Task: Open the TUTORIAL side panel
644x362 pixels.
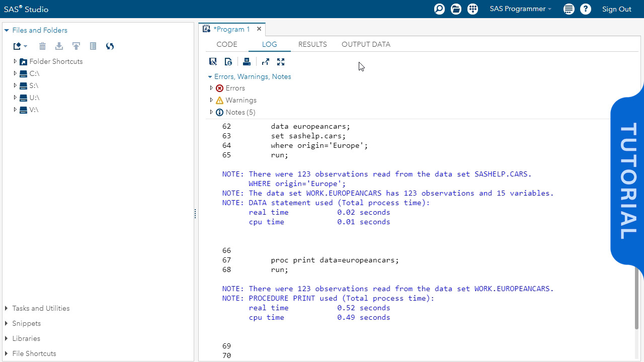Action: [627, 181]
